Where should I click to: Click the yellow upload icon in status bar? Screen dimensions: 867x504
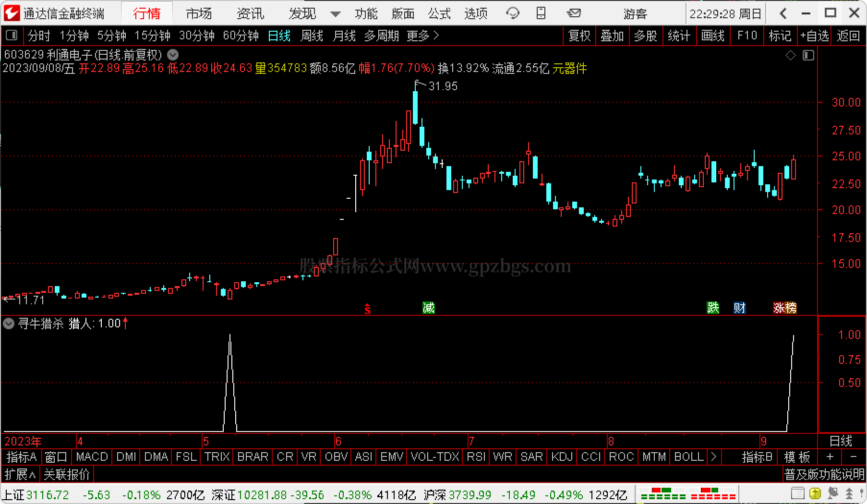pyautogui.click(x=815, y=493)
